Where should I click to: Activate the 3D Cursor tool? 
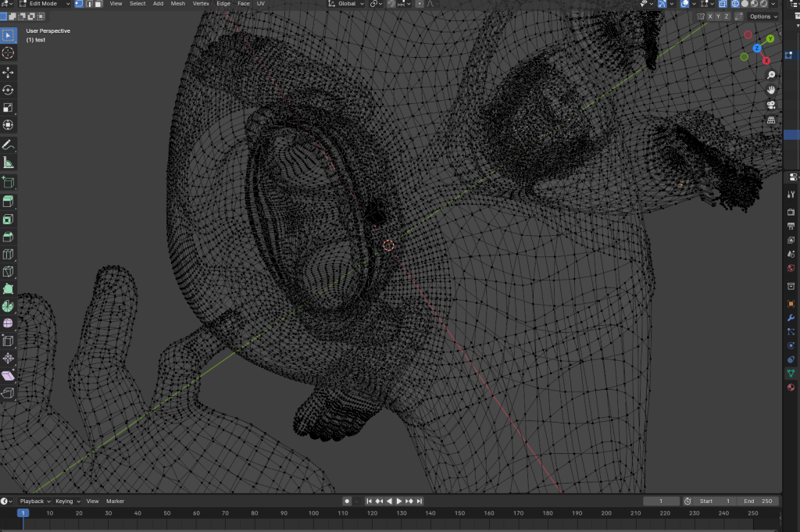8,53
